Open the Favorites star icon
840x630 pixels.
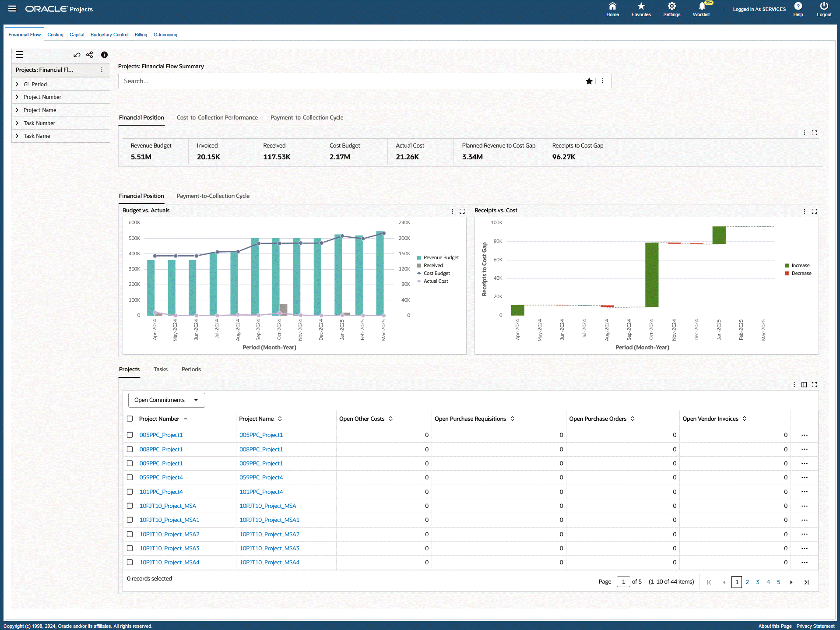click(641, 7)
